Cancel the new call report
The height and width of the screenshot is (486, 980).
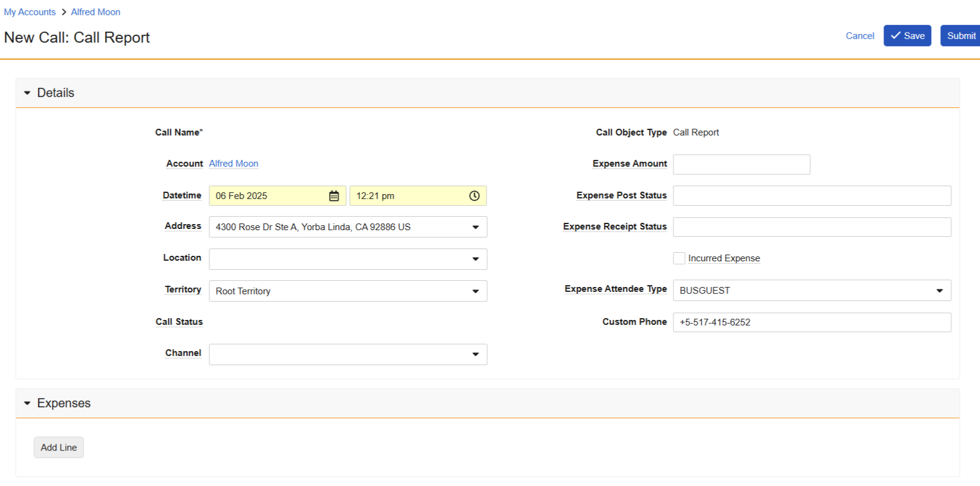point(860,36)
